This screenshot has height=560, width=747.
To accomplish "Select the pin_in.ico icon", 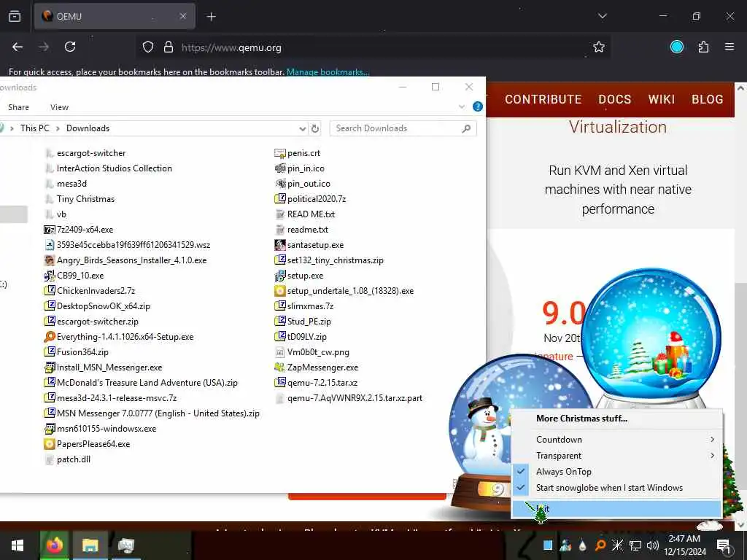I will click(279, 168).
